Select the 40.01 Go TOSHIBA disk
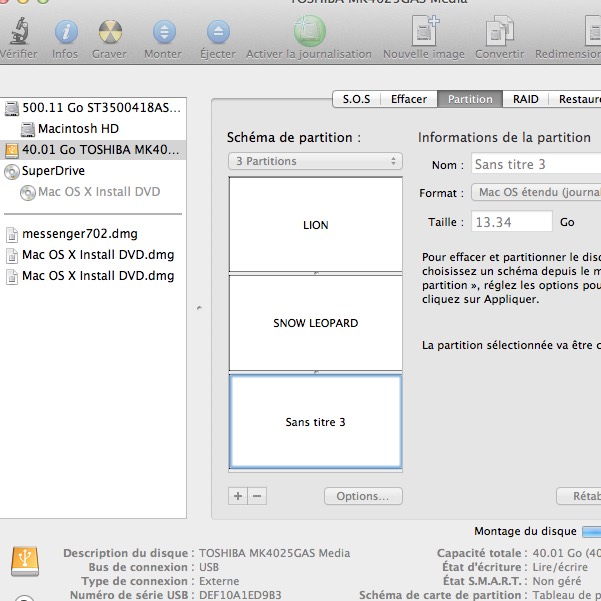The width and height of the screenshot is (601, 601). pyautogui.click(x=93, y=150)
